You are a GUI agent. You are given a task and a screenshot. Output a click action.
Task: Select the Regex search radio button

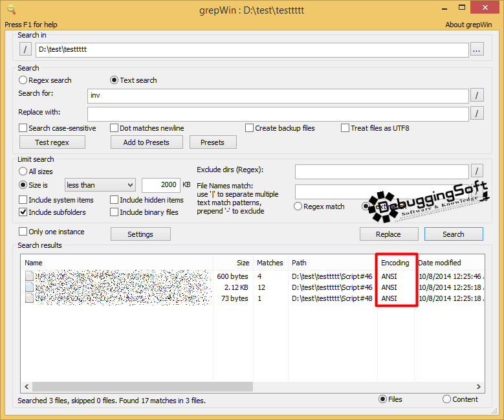point(23,80)
